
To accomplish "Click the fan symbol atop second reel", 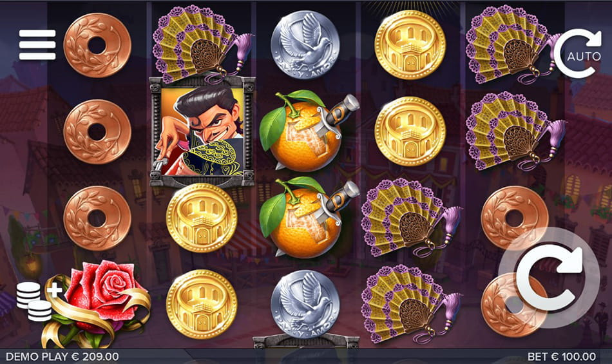I will 201,44.
